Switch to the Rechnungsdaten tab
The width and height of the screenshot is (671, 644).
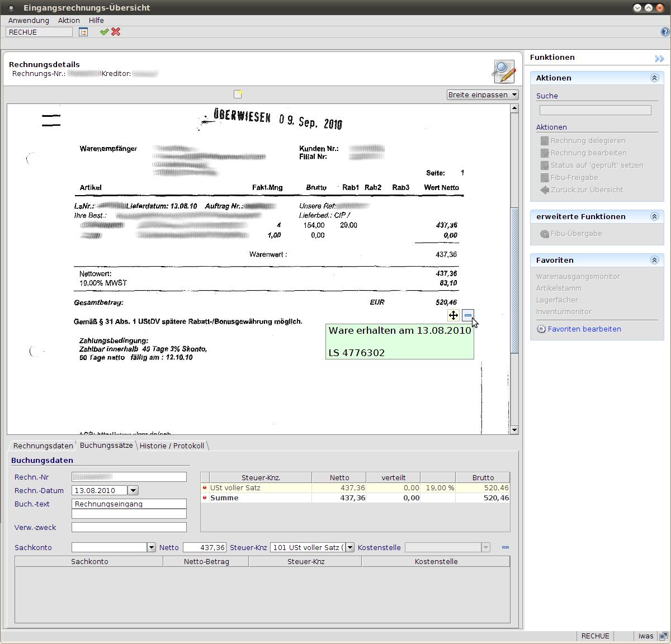(43, 446)
